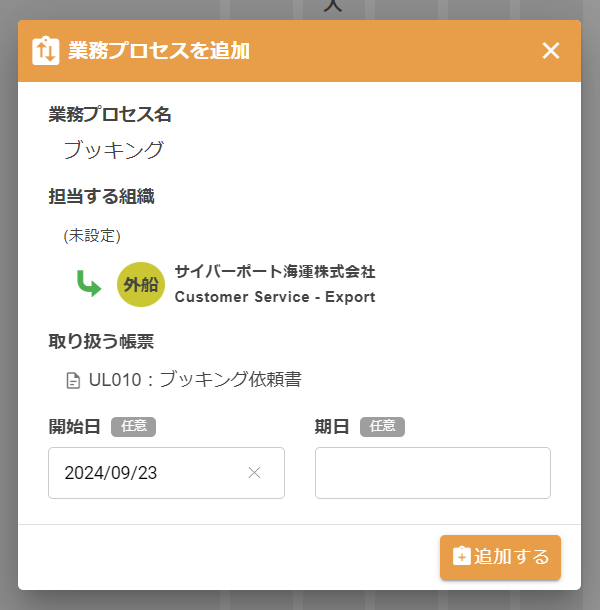Click the Customer Service - Export text
The height and width of the screenshot is (610, 600).
pyautogui.click(x=275, y=297)
